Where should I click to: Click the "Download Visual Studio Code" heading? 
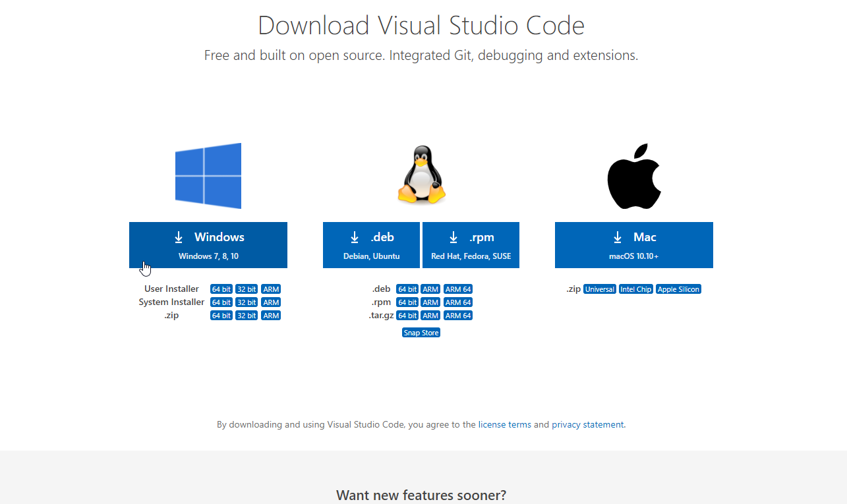pyautogui.click(x=421, y=26)
